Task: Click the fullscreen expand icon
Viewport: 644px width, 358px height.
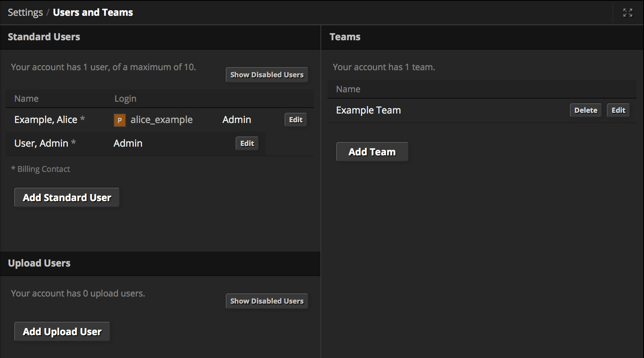Action: pyautogui.click(x=627, y=13)
